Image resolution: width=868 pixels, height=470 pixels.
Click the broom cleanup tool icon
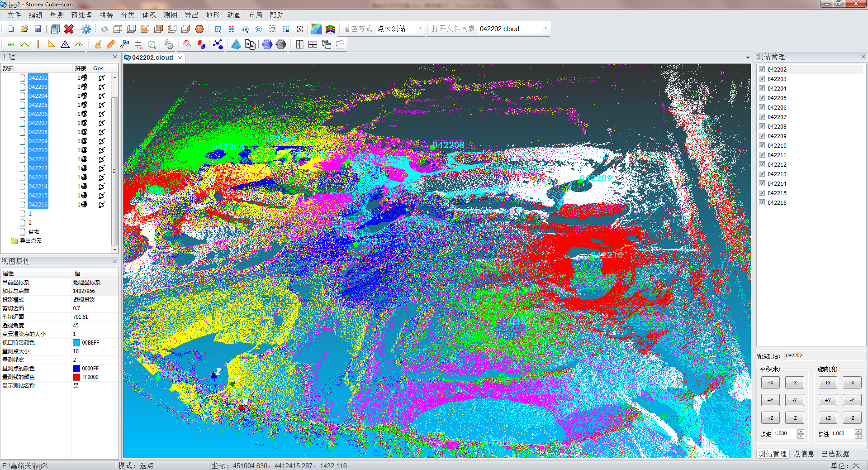(x=98, y=44)
